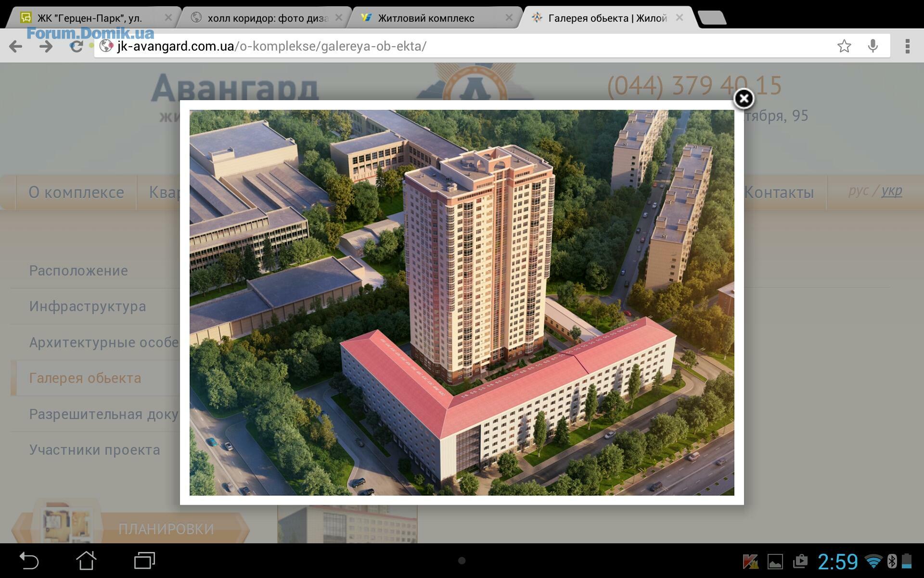Open the Bluetooth status icon
The width and height of the screenshot is (924, 578).
coord(892,561)
